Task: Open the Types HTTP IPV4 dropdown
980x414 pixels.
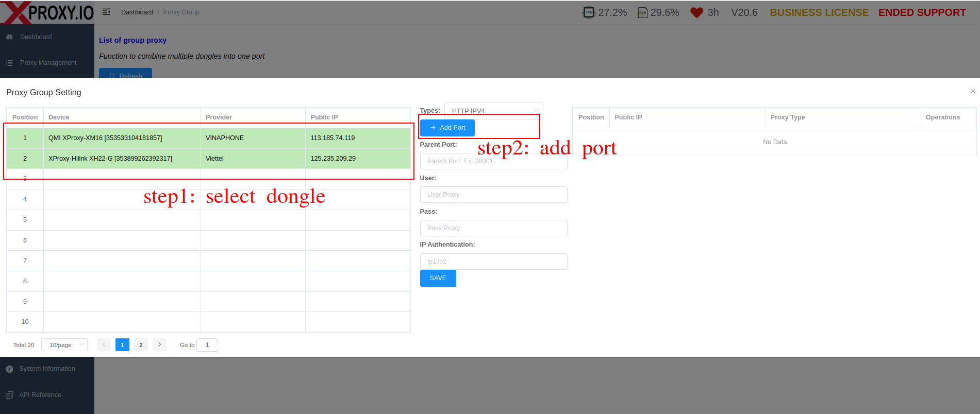Action: [x=493, y=111]
